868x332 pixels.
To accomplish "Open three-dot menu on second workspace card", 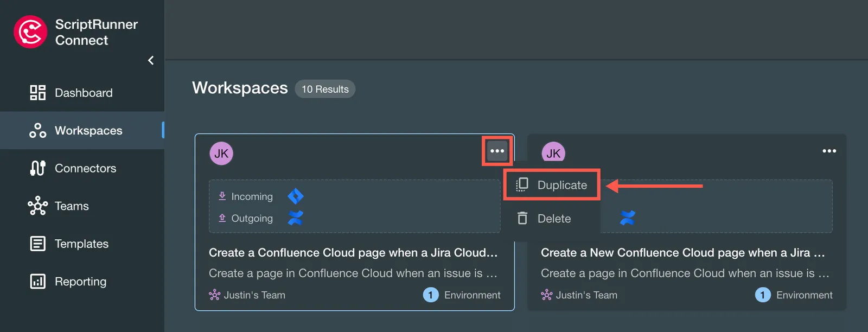I will 829,151.
